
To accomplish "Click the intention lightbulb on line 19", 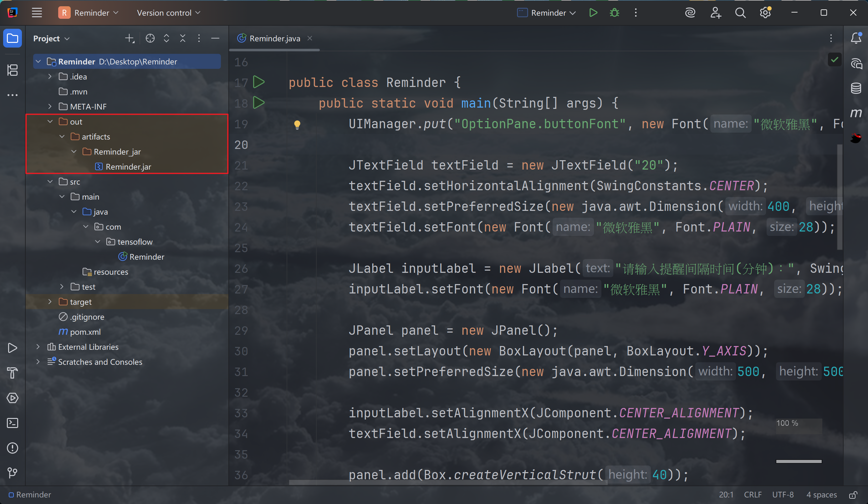I will coord(297,125).
